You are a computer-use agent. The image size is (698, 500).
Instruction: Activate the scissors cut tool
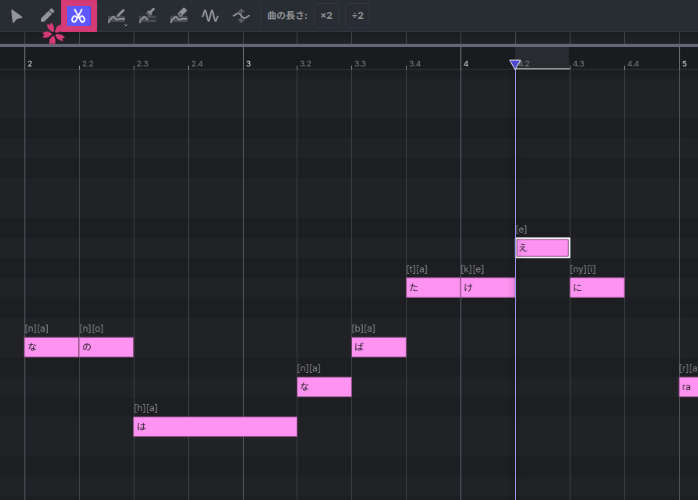pos(79,16)
